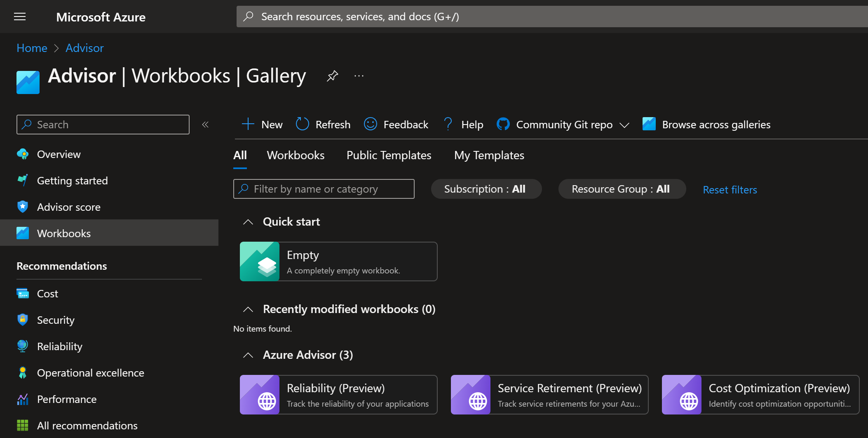Open the hamburger portal menu
The image size is (868, 438).
click(x=20, y=16)
